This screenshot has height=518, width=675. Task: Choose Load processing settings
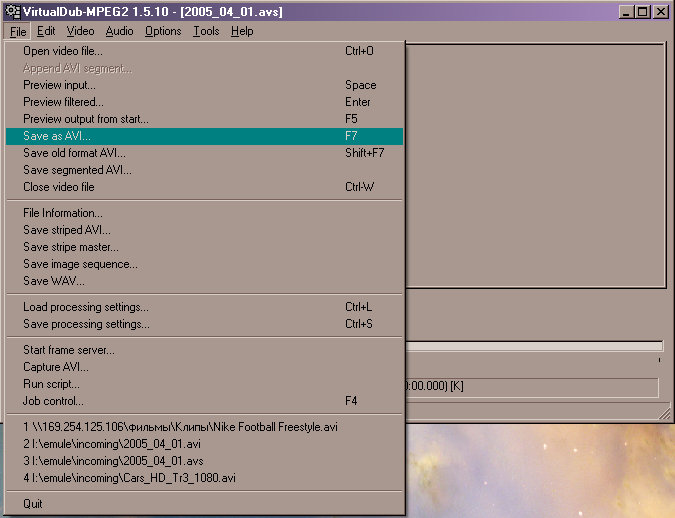point(85,307)
